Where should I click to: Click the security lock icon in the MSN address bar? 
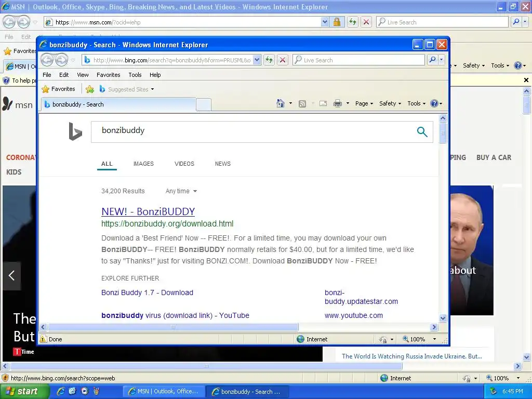point(337,22)
